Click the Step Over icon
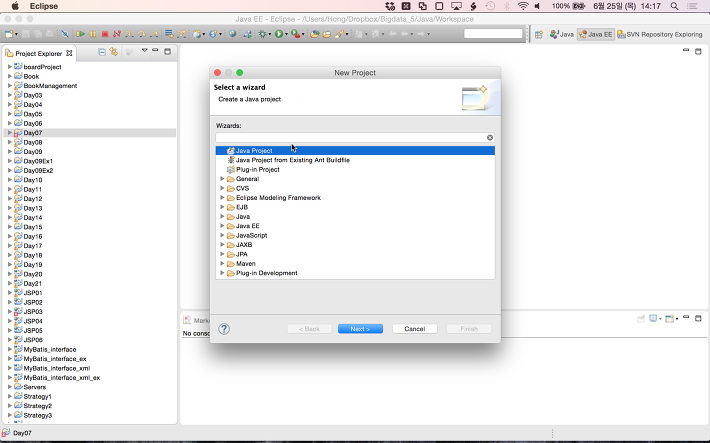This screenshot has height=443, width=710. (x=142, y=34)
